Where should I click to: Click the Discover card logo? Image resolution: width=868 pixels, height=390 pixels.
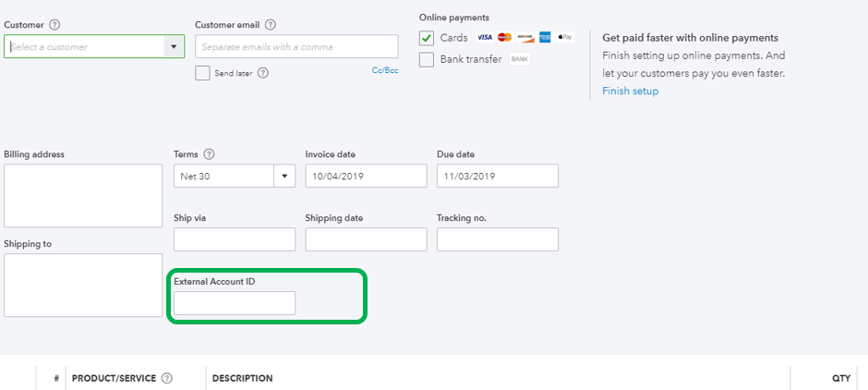click(524, 37)
